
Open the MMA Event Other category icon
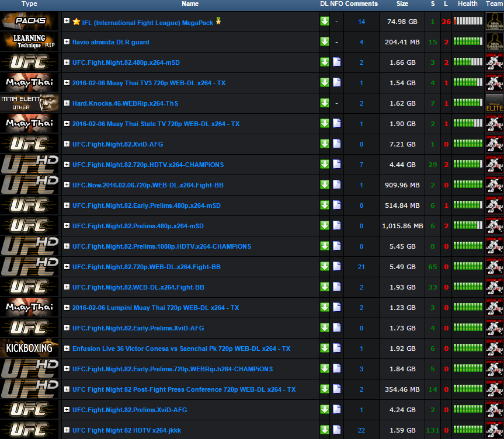30,103
